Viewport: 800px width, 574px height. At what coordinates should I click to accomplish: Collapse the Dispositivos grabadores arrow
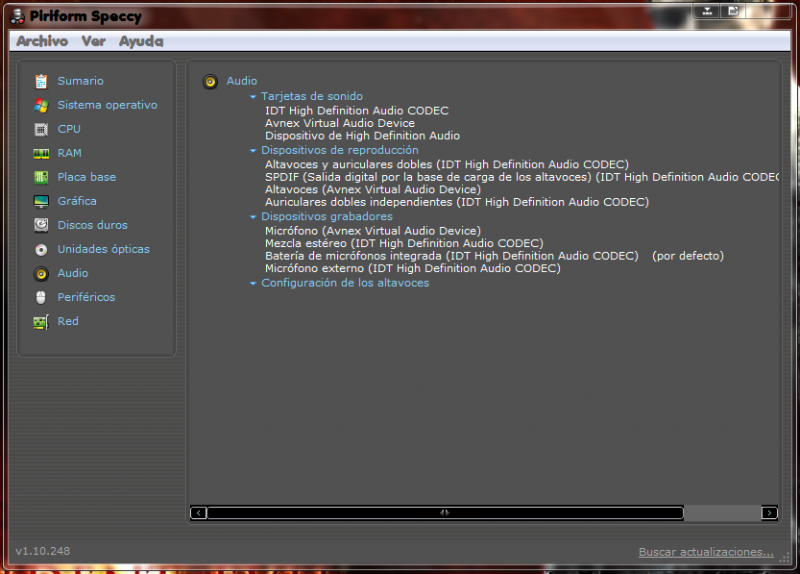click(x=253, y=217)
